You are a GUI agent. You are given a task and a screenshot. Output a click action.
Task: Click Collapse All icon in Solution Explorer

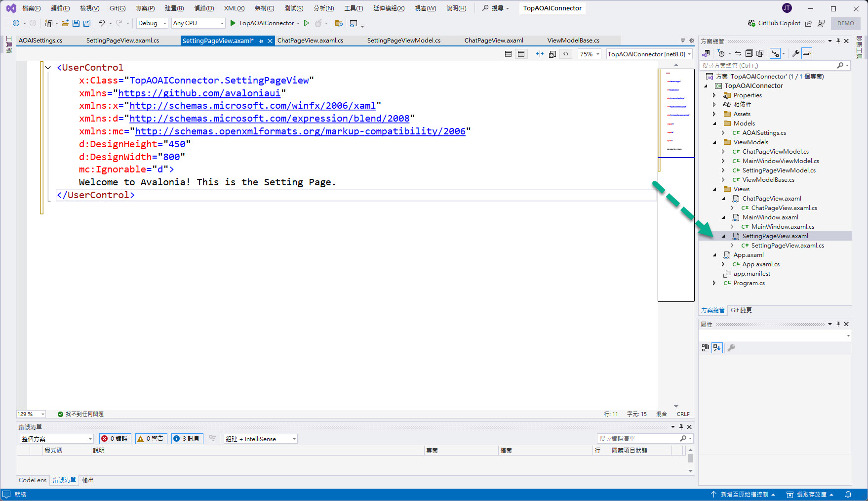[x=749, y=53]
